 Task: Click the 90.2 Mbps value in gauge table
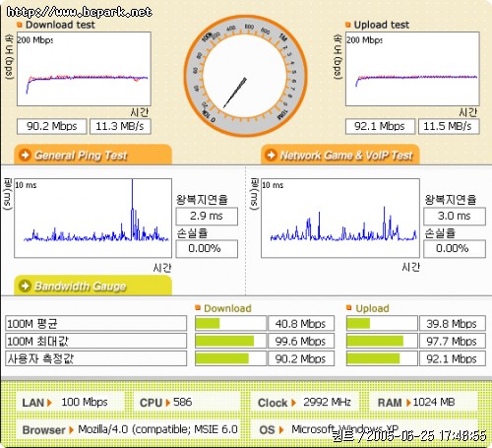[x=301, y=358]
